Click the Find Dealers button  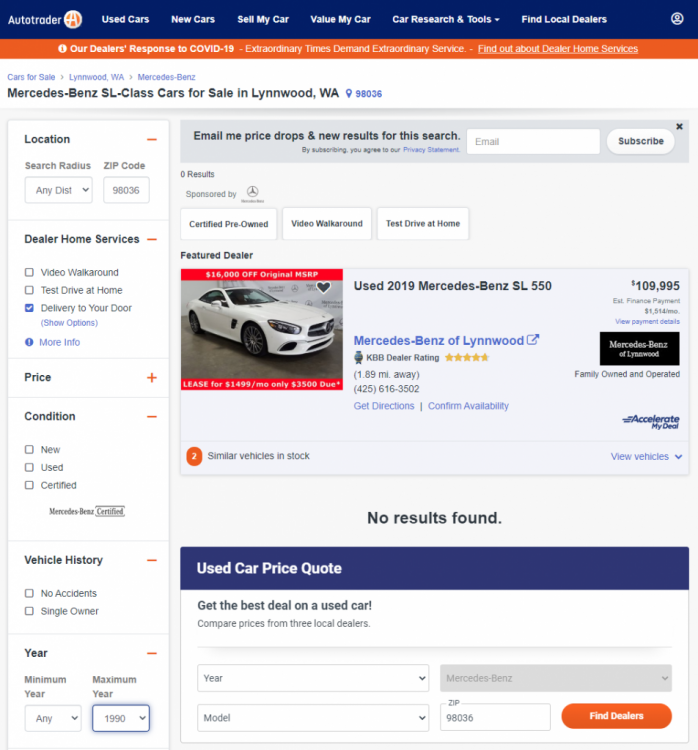[616, 716]
